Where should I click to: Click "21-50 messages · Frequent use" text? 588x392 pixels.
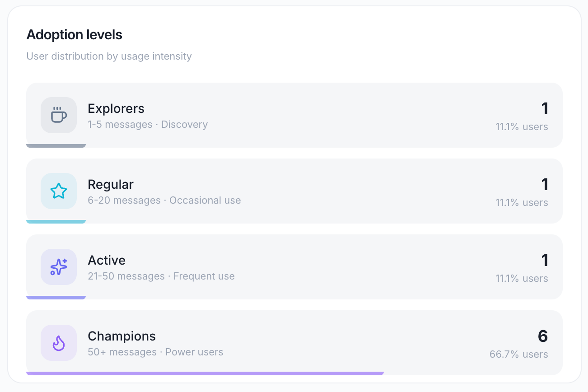coord(161,276)
